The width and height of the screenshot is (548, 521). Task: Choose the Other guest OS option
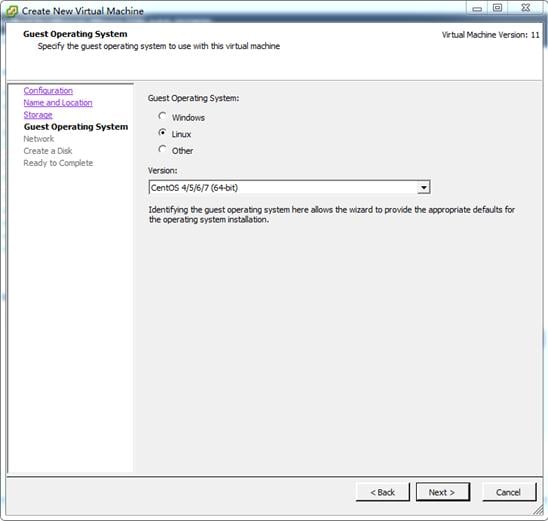162,149
